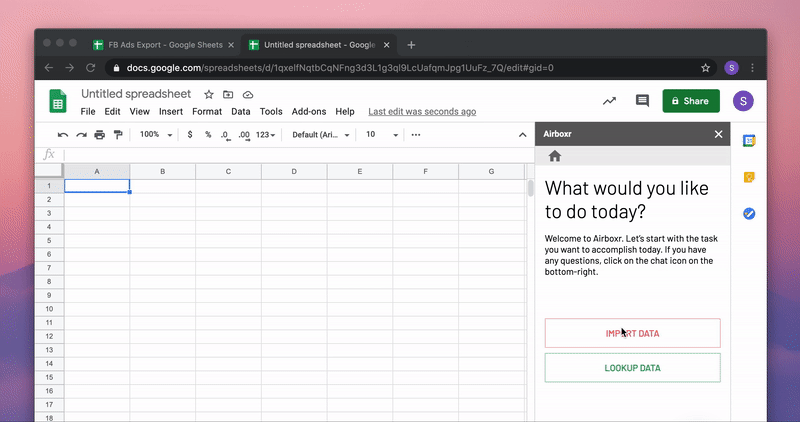
Task: Click the select-all corner box
Action: pos(49,171)
